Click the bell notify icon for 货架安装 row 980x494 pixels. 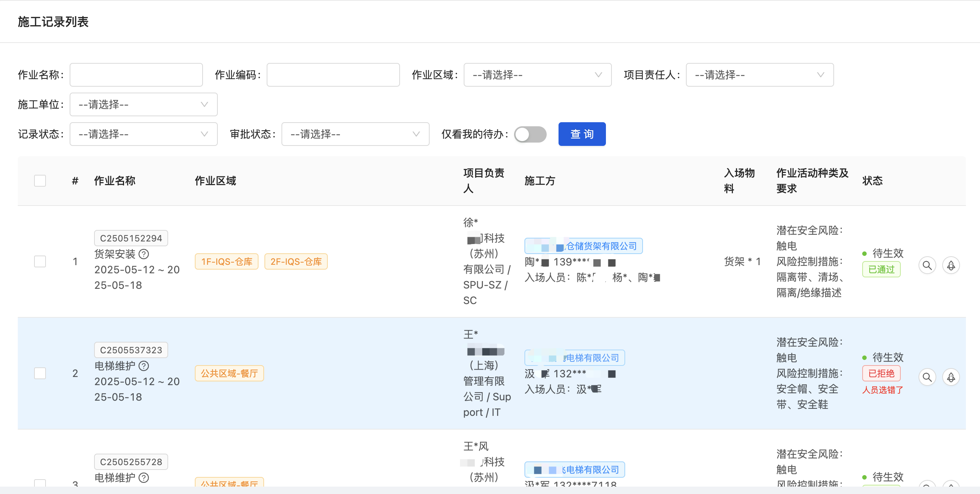pos(951,265)
